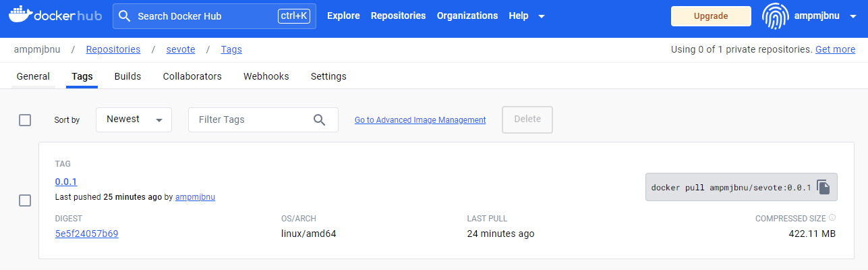The width and height of the screenshot is (868, 270).
Task: Click the Help menu item
Action: [519, 16]
